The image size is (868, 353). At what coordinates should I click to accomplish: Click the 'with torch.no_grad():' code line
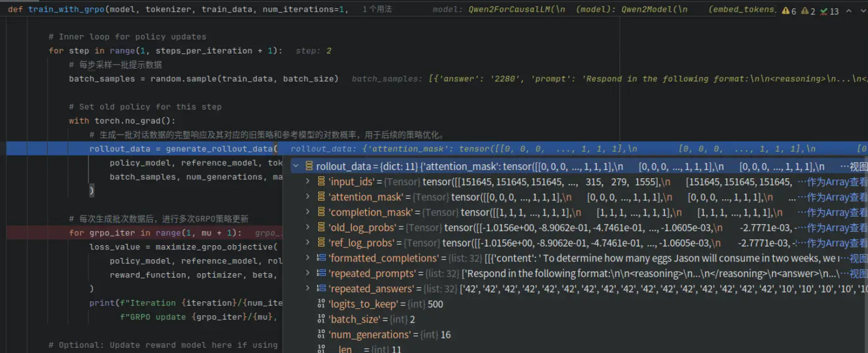coord(122,121)
